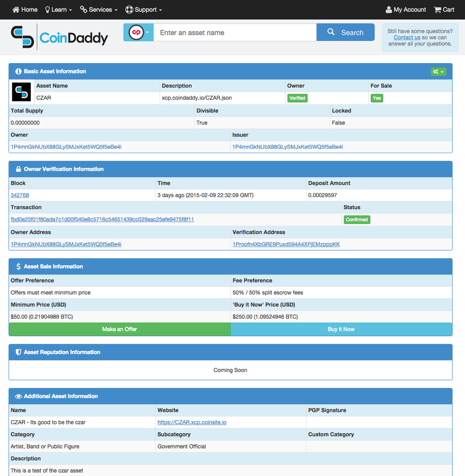Viewport: 465px width, 476px height.
Task: Click the Divisible value True
Action: (202, 123)
